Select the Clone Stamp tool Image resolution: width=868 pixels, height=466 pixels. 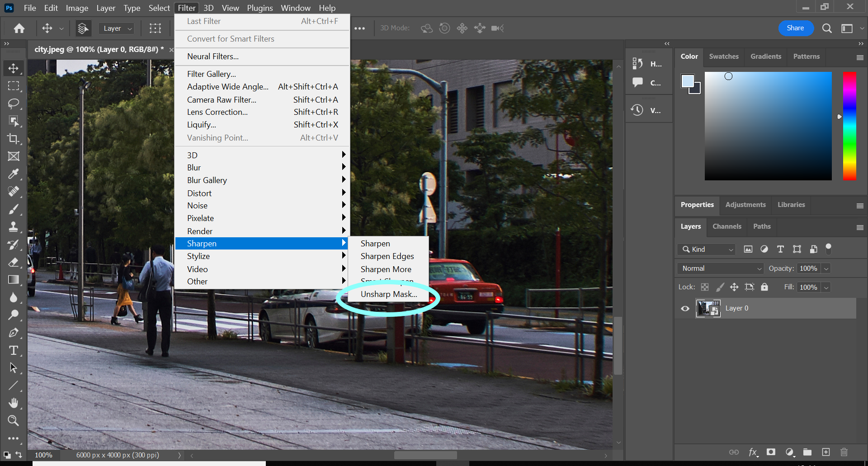(14, 227)
